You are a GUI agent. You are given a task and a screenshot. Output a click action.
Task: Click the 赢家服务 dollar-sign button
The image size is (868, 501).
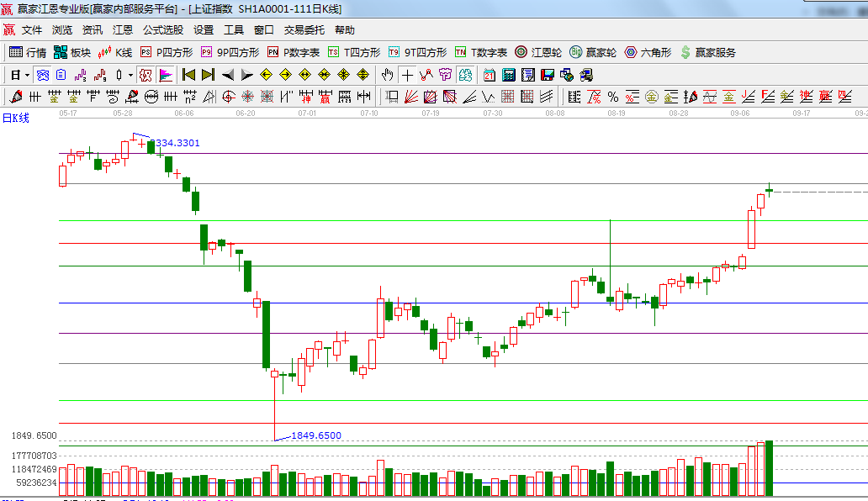(707, 52)
